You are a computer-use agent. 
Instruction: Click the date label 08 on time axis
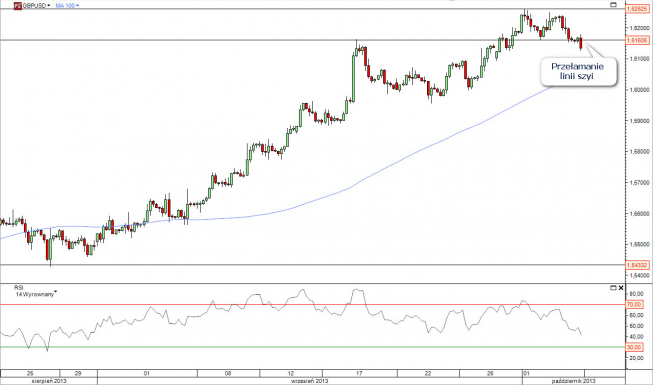tap(228, 373)
